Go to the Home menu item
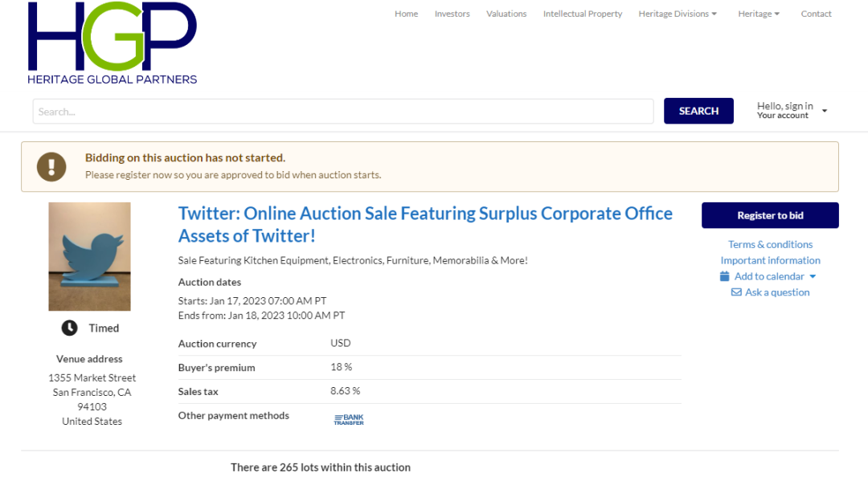 tap(406, 14)
